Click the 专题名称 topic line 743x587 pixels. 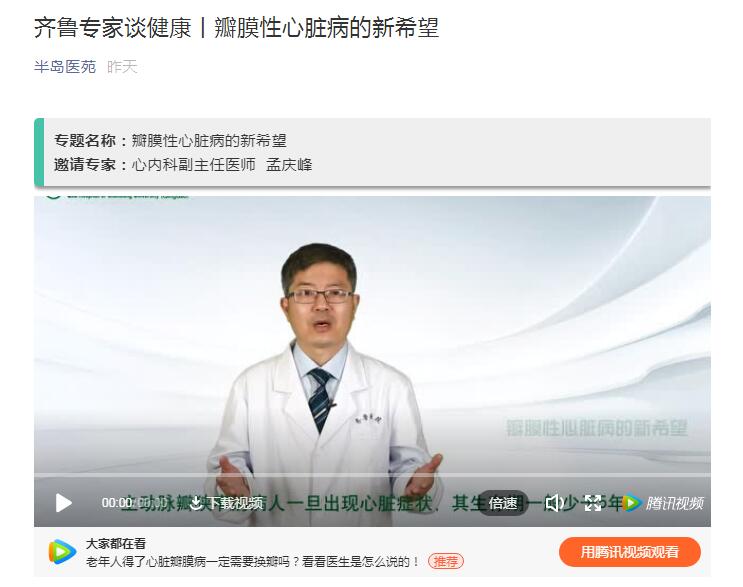170,141
